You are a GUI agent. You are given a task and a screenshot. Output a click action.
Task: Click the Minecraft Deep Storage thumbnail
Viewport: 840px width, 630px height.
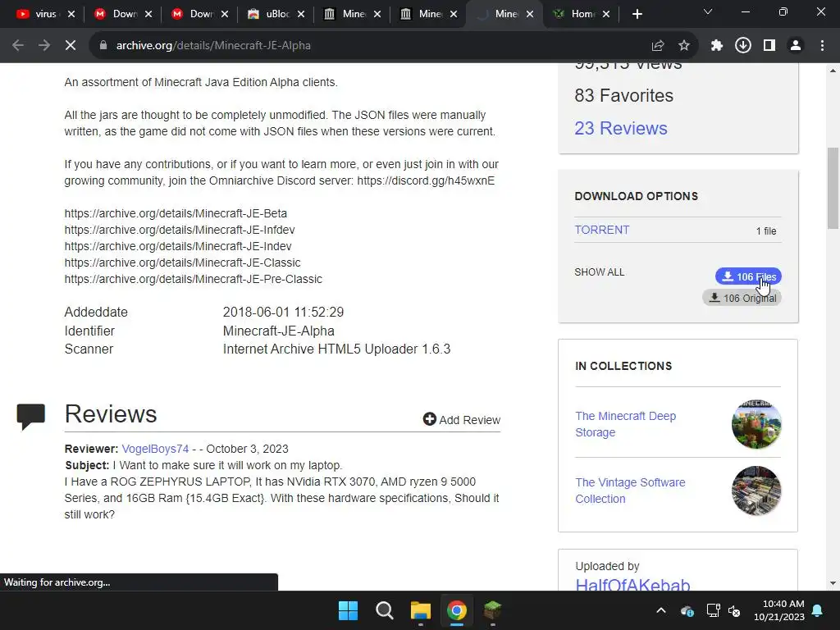coord(756,424)
